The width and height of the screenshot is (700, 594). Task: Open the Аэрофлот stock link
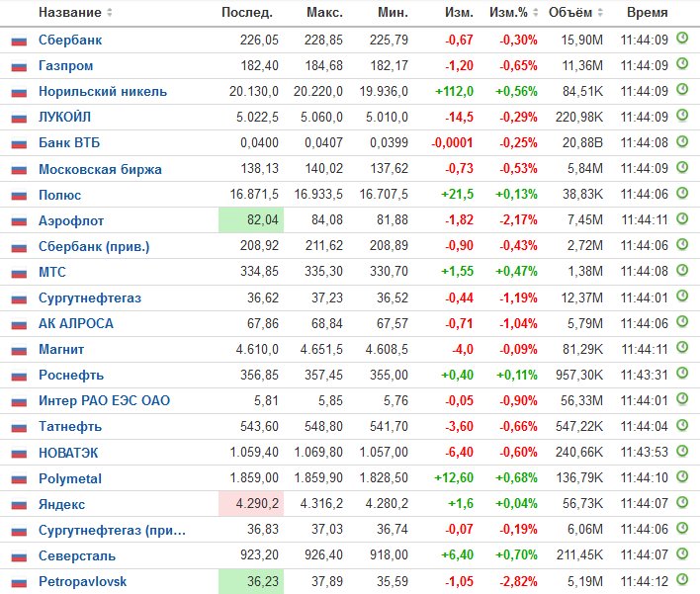(71, 221)
